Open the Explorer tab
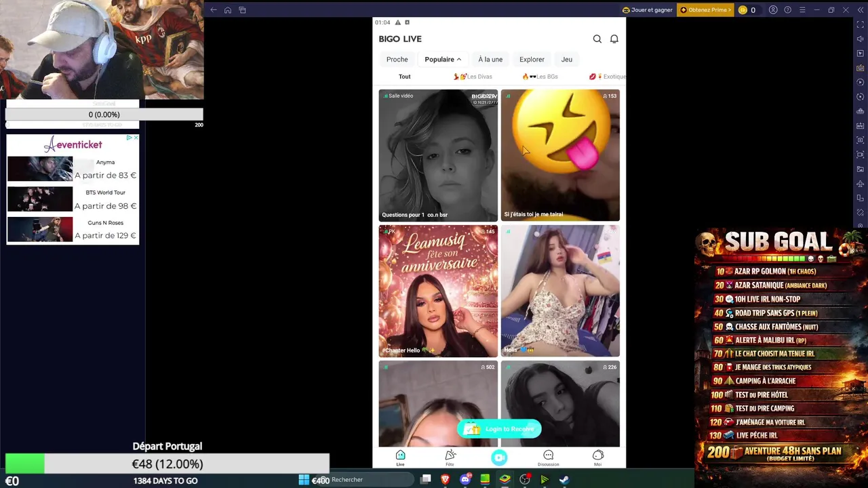The image size is (868, 488). 532,59
